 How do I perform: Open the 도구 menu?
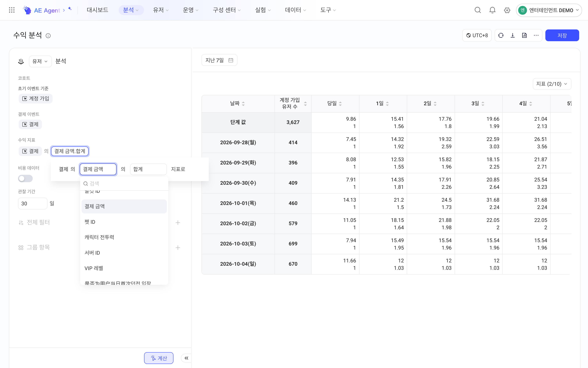[x=328, y=10]
